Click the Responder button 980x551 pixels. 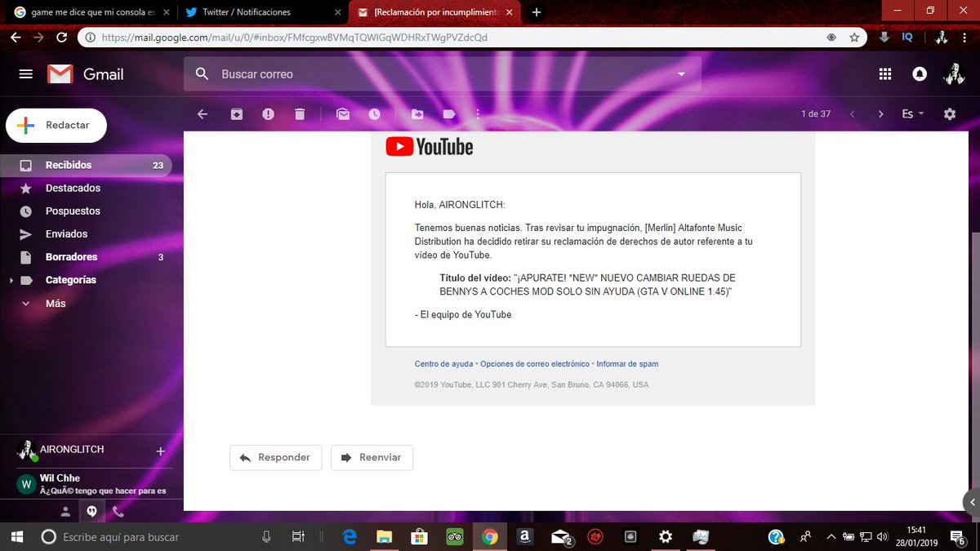275,457
